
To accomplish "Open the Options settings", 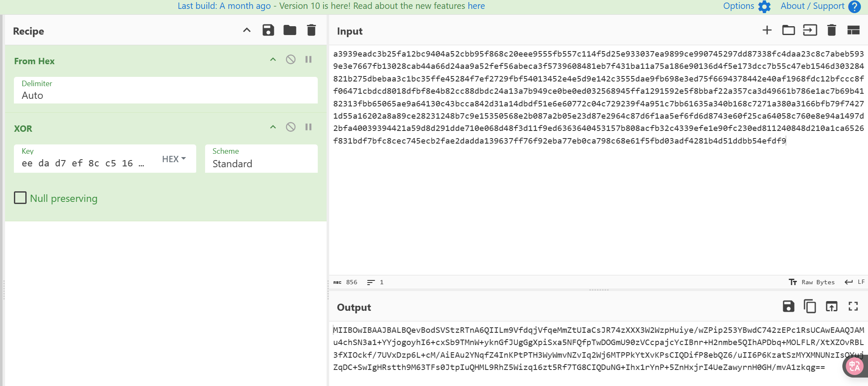I will click(746, 6).
